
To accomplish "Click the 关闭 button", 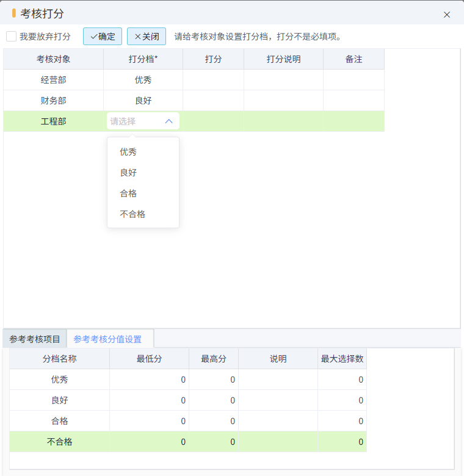I will 147,37.
